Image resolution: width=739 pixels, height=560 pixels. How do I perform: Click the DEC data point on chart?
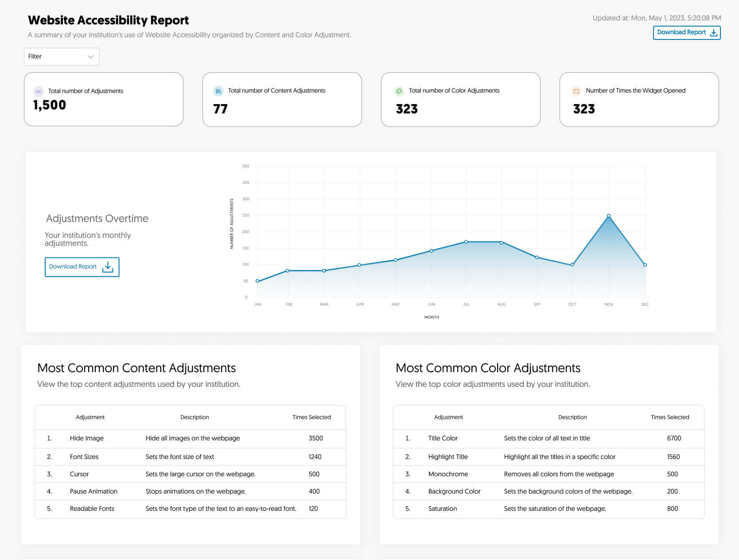645,265
